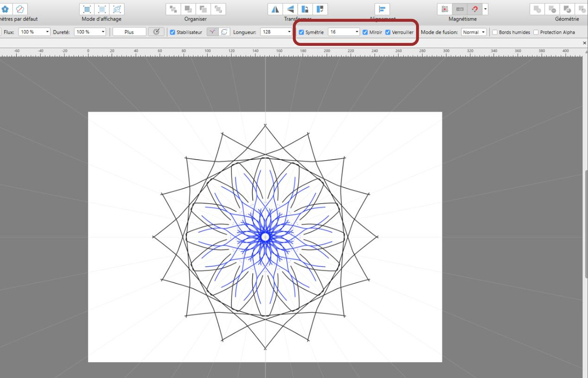The width and height of the screenshot is (588, 378).
Task: Open the Mode de fusion Normal dropdown
Action: pyautogui.click(x=474, y=32)
